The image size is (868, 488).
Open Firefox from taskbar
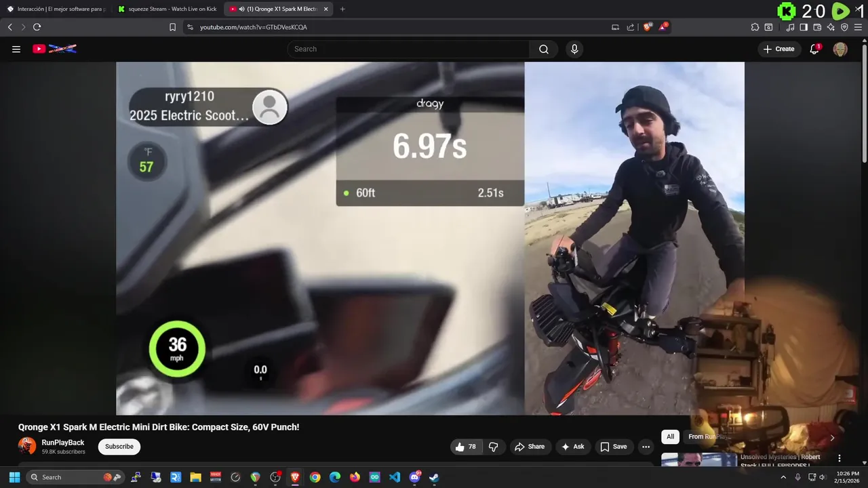355,477
